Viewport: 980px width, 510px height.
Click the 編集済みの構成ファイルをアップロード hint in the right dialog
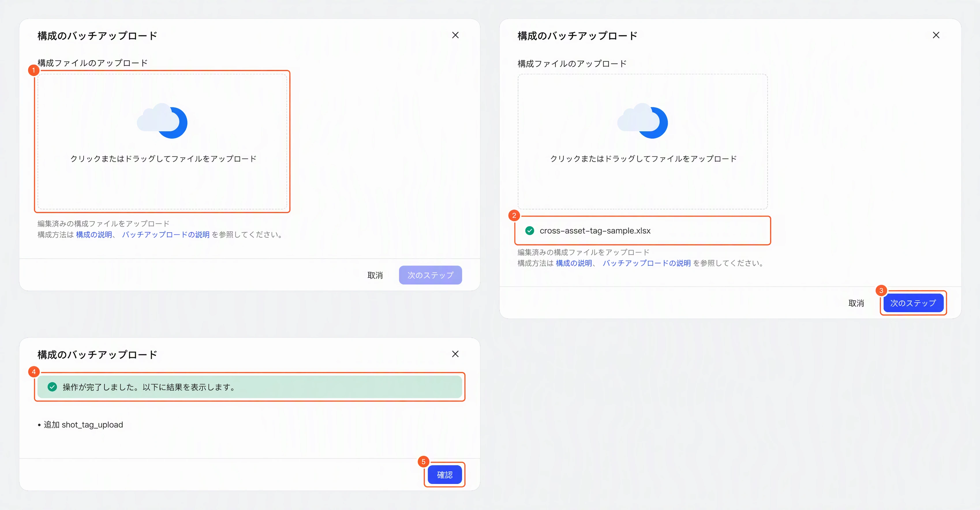point(583,252)
